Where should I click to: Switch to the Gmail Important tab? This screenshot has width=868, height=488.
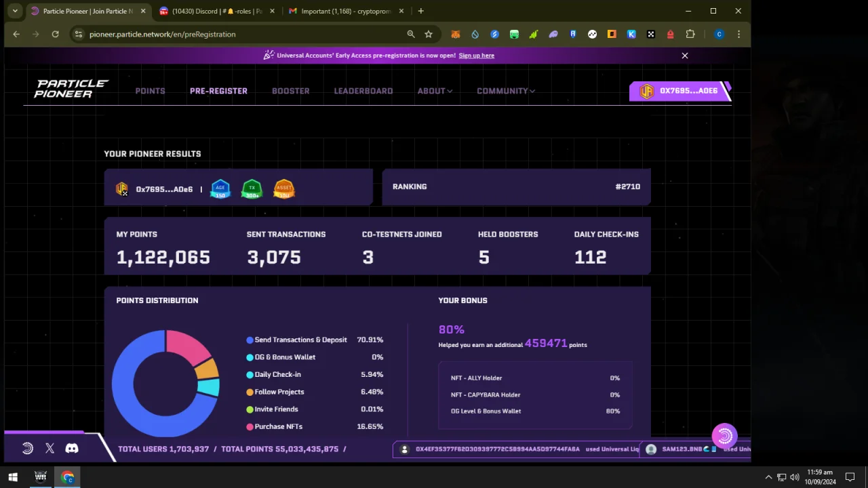tap(346, 11)
